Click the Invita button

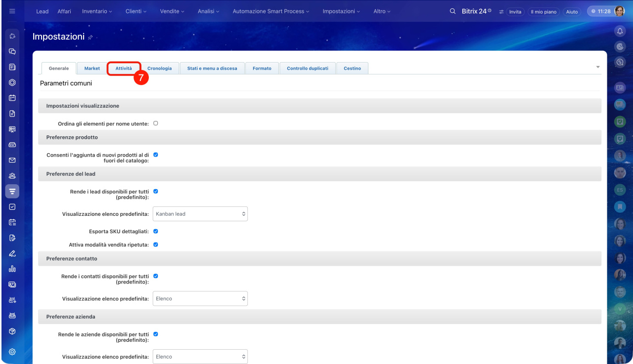(x=515, y=12)
